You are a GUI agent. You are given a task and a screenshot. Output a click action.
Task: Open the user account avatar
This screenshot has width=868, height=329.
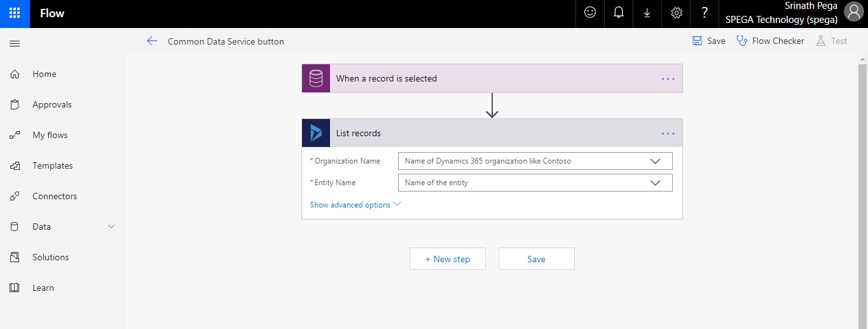(x=853, y=13)
